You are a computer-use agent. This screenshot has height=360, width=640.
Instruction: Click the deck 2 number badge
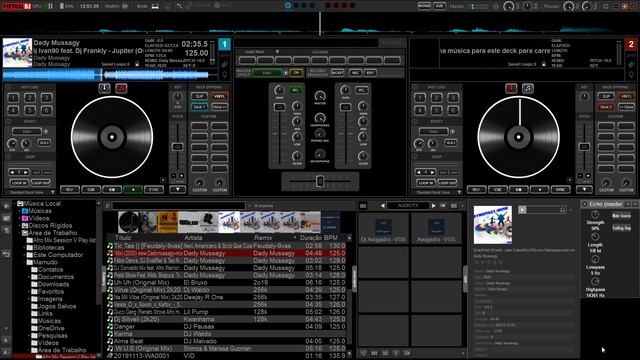(x=631, y=44)
